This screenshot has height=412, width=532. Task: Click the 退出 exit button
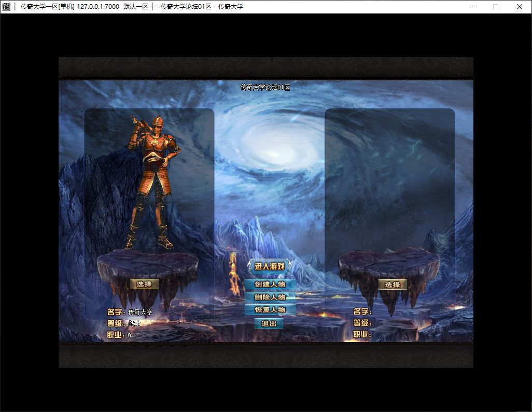pos(269,323)
